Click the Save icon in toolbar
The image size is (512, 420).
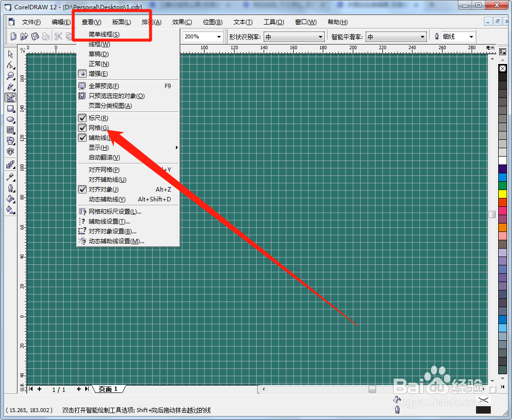pos(35,36)
